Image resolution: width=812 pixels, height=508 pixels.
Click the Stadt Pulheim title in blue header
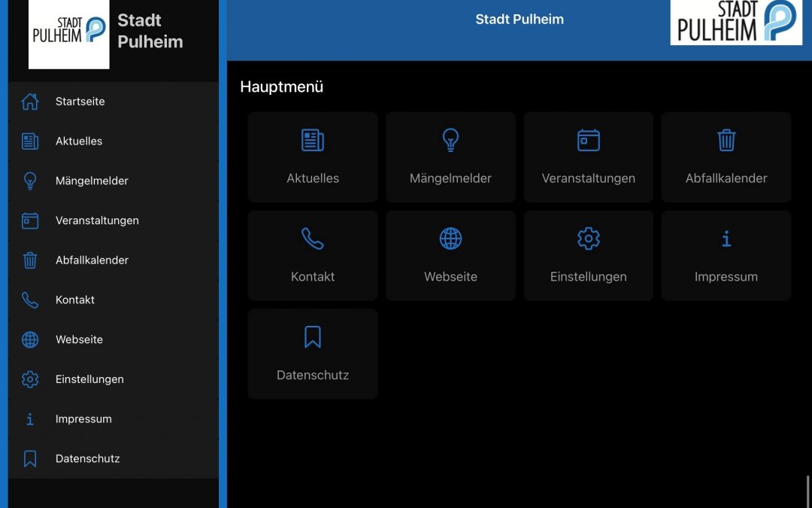520,20
